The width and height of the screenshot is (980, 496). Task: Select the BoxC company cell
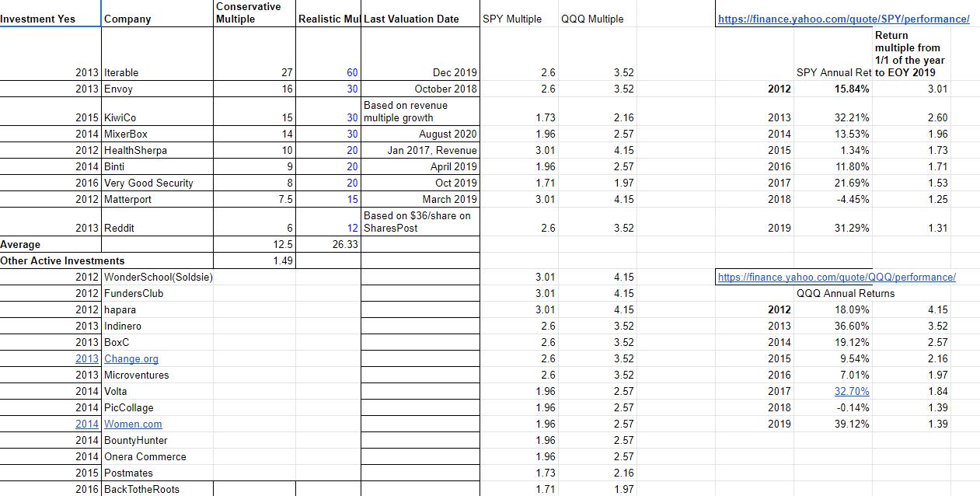click(x=157, y=342)
